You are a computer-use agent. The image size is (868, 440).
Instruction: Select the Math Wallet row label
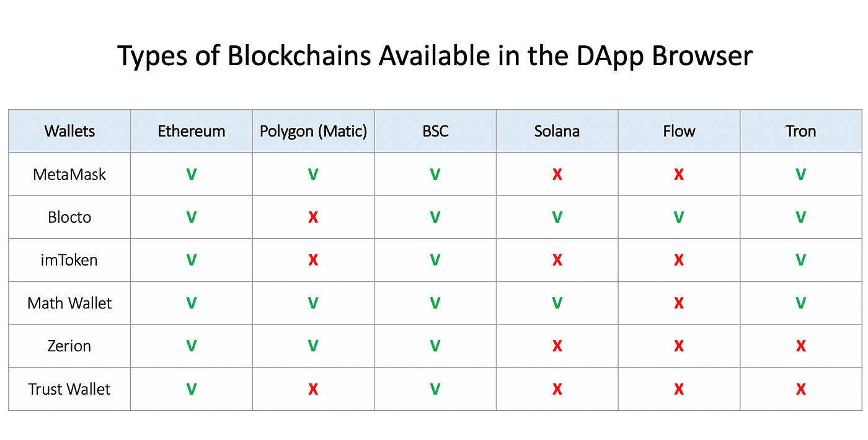[x=69, y=303]
